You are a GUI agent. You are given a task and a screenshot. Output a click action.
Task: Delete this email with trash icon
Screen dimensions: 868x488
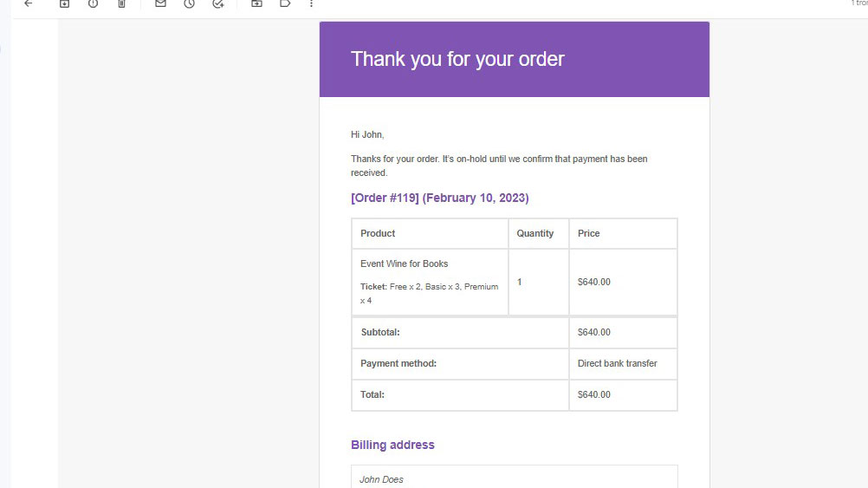coord(121,4)
